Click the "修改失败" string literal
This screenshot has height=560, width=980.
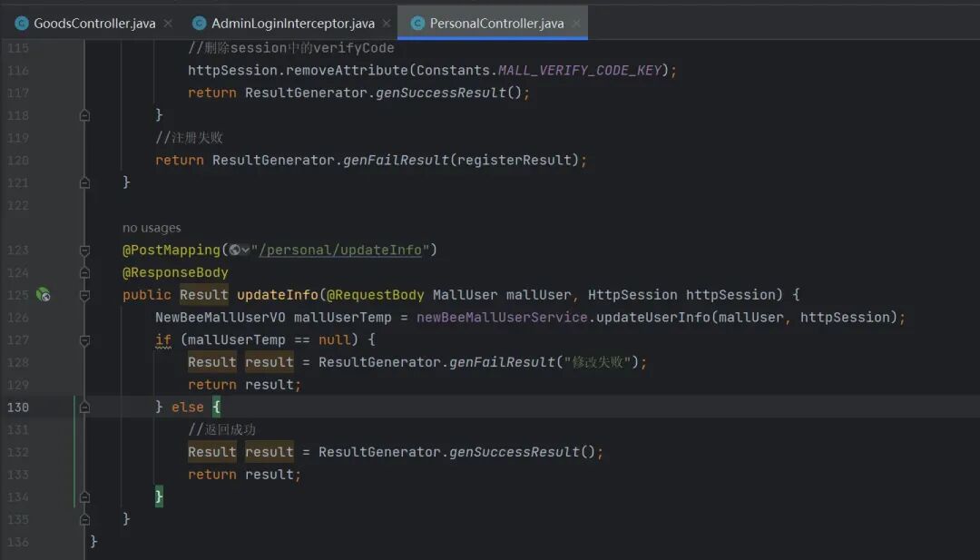[597, 362]
